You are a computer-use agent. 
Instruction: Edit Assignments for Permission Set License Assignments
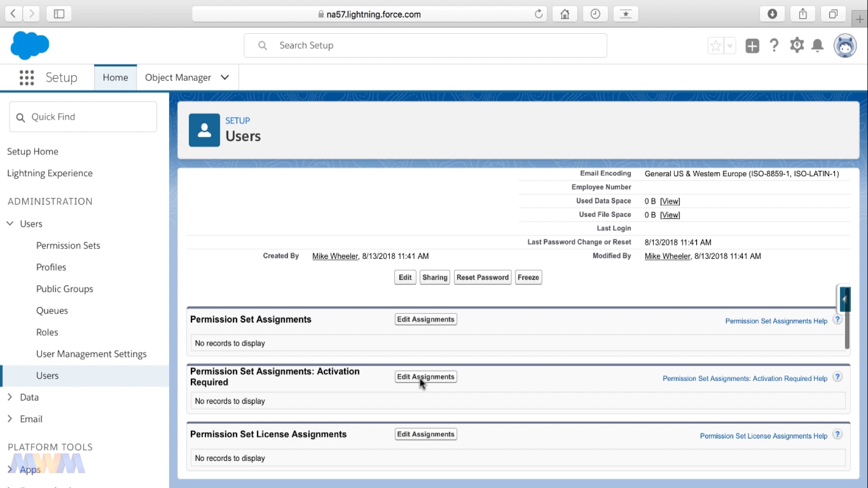click(425, 434)
